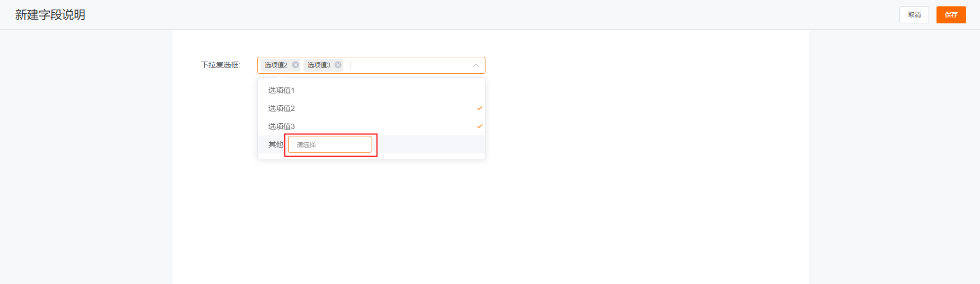Click the 选项值3 tag label in the field
The width and height of the screenshot is (980, 284).
coord(319,65)
